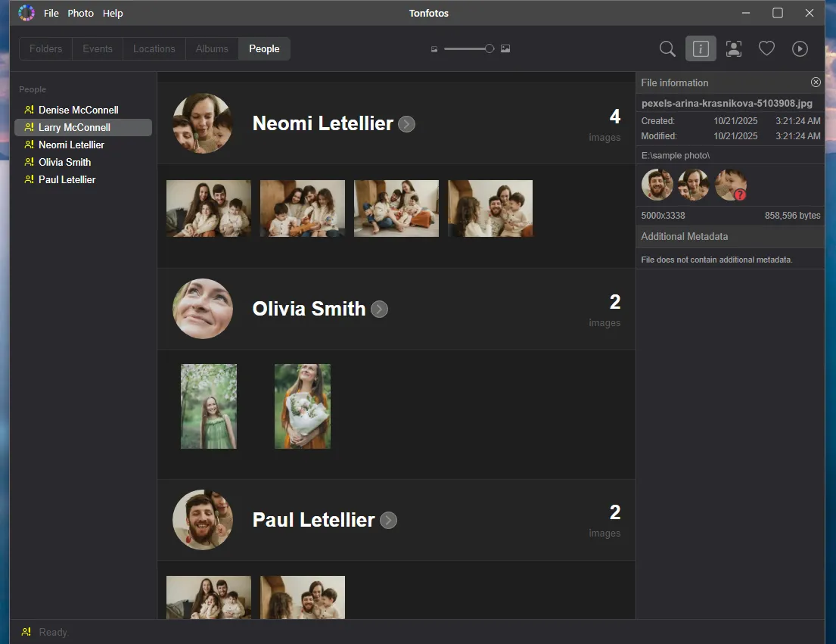The width and height of the screenshot is (836, 644).
Task: Switch to the Albums tab
Action: (x=212, y=48)
